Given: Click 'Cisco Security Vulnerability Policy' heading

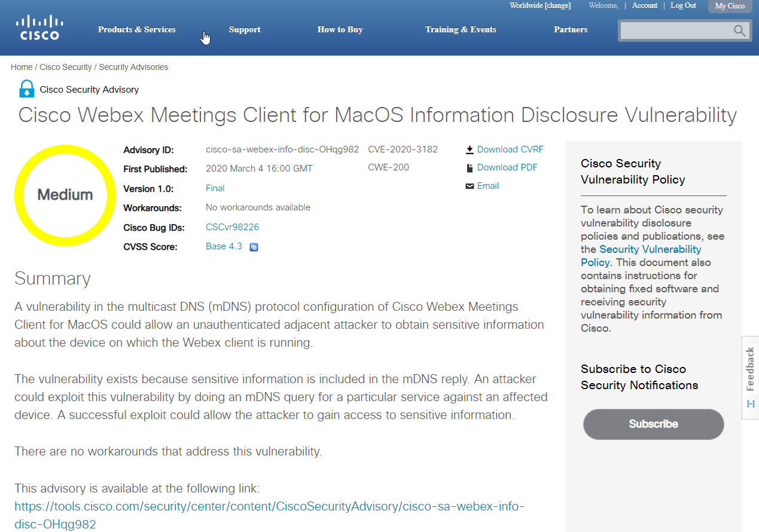Looking at the screenshot, I should click(x=633, y=172).
